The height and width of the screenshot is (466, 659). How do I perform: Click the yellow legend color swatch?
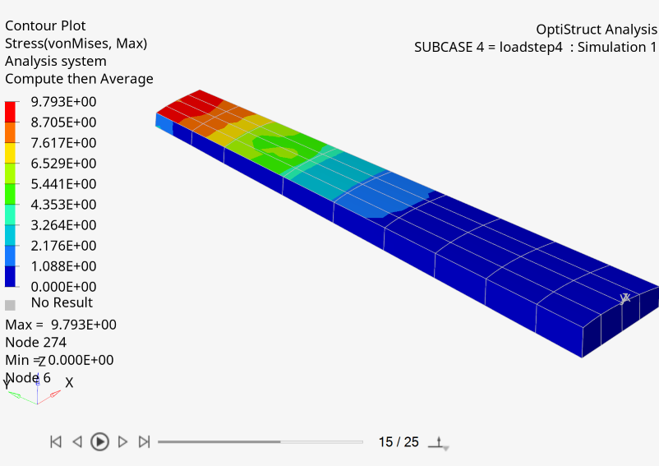10,153
